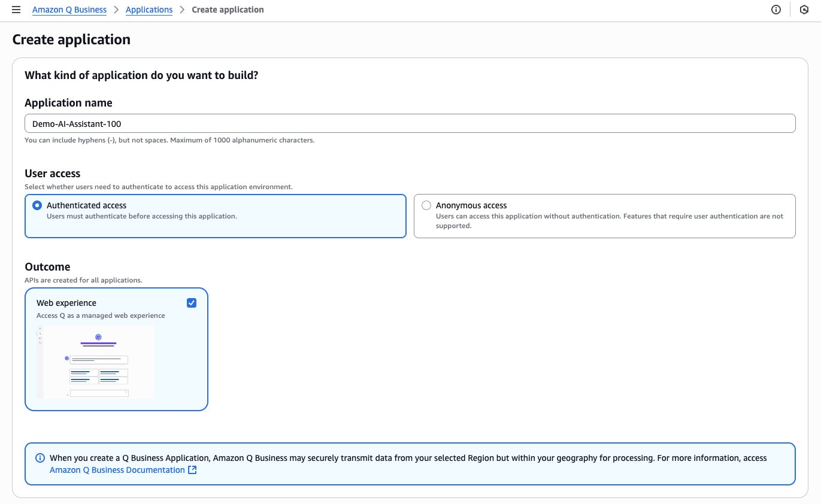The image size is (821, 504).
Task: Click the 'What kind of application' heading
Action: point(141,75)
